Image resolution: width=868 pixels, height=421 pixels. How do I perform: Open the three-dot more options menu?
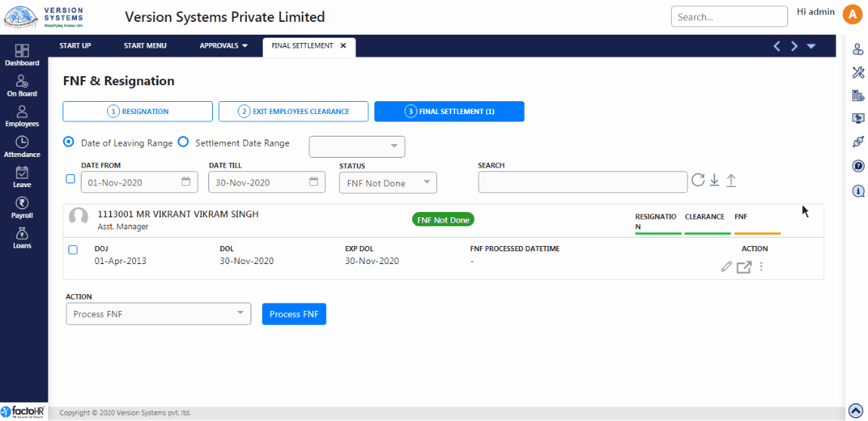tap(761, 266)
